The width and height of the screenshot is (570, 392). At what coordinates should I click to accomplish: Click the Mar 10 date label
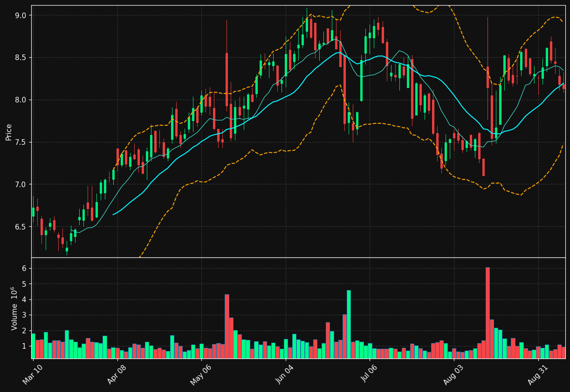click(x=33, y=374)
